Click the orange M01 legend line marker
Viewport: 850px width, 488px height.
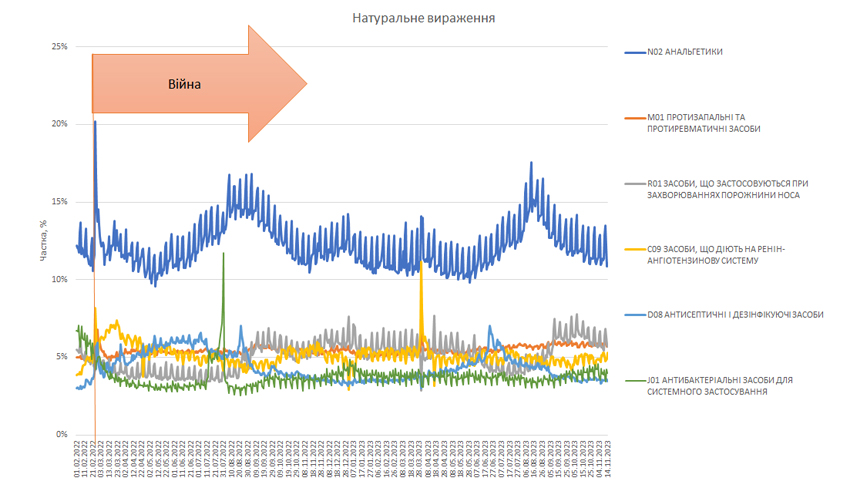point(634,117)
